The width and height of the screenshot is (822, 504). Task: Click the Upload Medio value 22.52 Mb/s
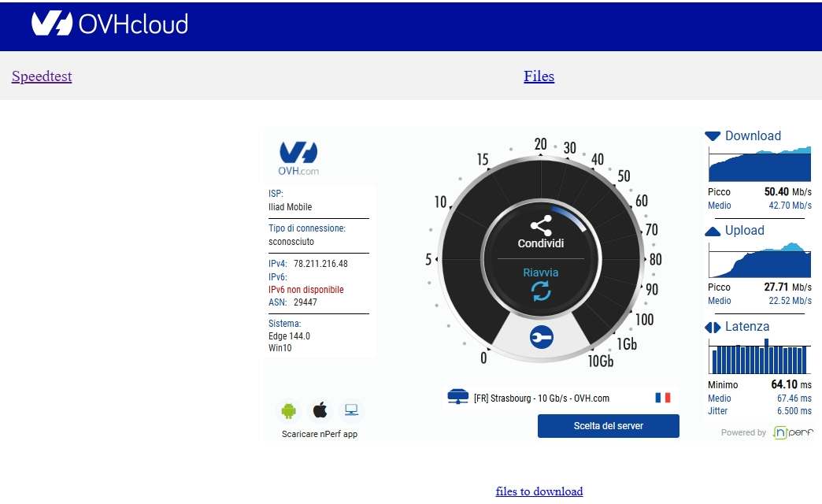point(790,301)
